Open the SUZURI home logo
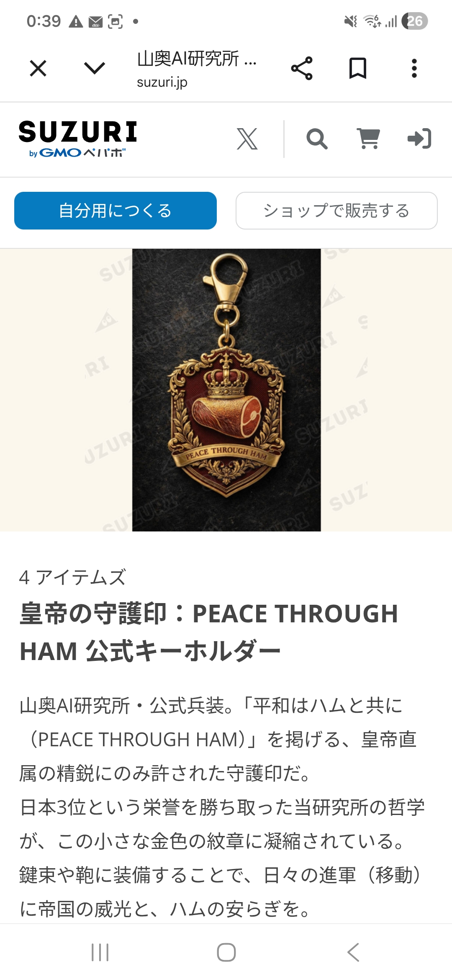 78,139
